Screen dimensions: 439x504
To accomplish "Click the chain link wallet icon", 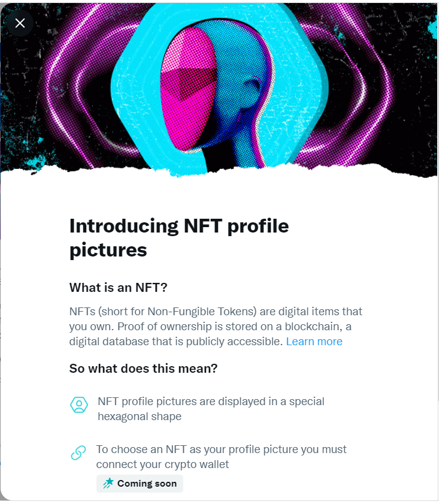I will tap(78, 453).
